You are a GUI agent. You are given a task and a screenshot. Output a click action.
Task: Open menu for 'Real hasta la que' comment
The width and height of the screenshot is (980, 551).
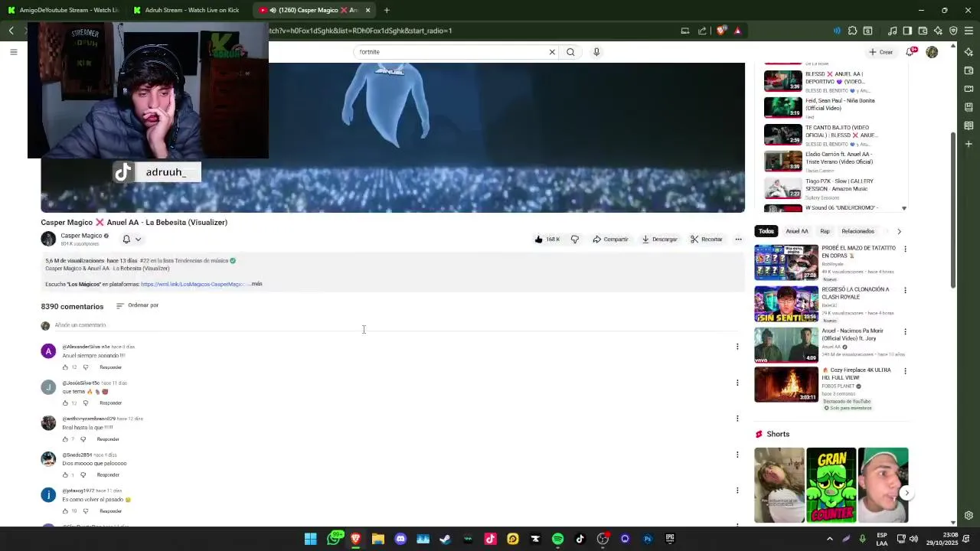(x=737, y=419)
